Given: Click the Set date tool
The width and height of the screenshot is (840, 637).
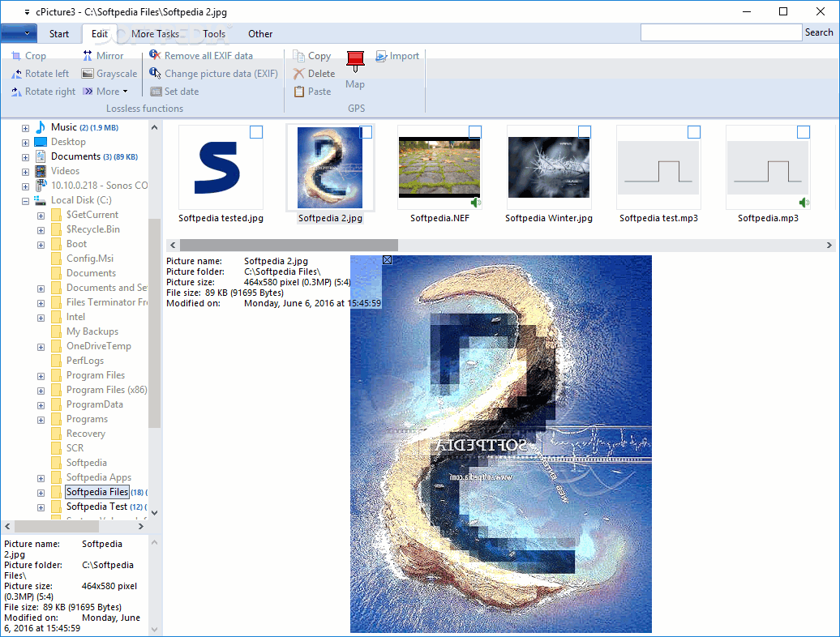Looking at the screenshot, I should click(174, 92).
